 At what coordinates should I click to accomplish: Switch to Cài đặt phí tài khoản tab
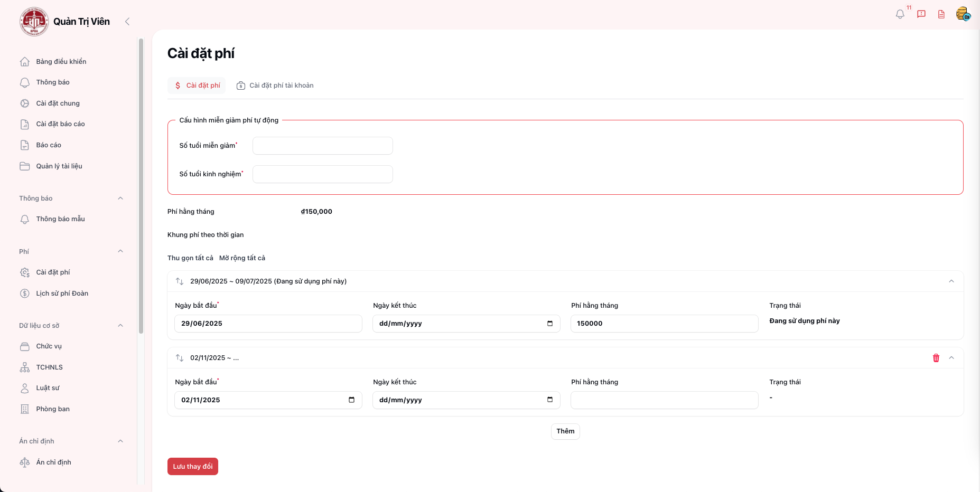[275, 86]
